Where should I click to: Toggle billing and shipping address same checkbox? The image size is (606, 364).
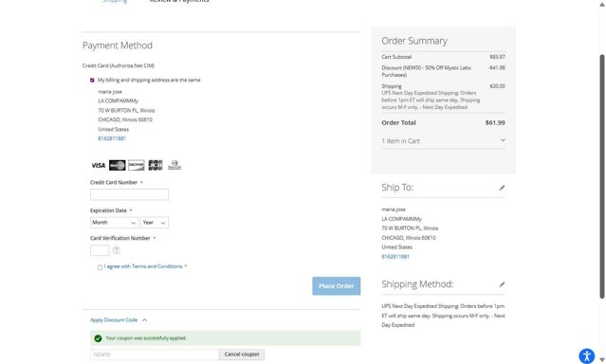pyautogui.click(x=92, y=81)
